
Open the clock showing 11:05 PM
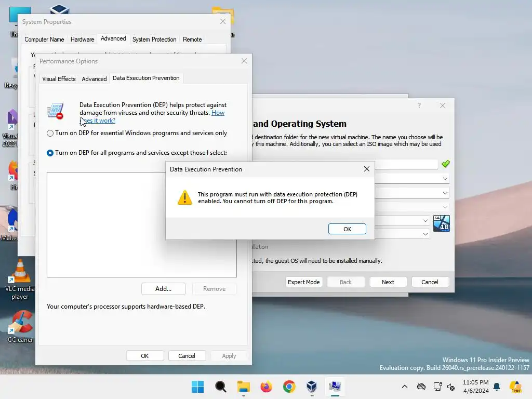476,387
